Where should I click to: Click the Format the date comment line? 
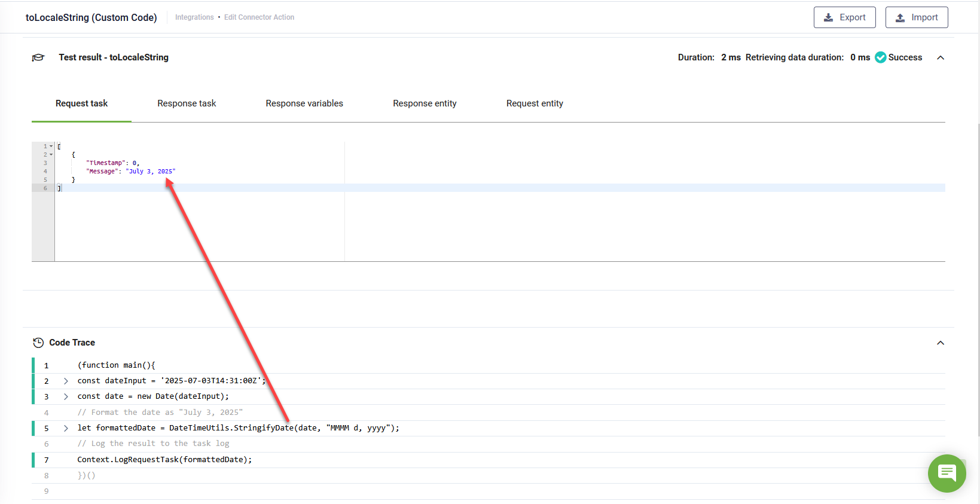[160, 413]
